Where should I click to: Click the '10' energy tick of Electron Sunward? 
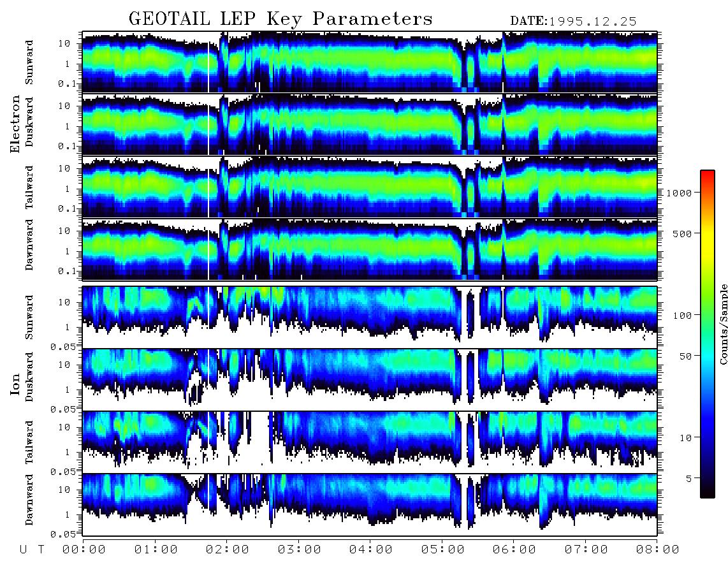pyautogui.click(x=64, y=43)
